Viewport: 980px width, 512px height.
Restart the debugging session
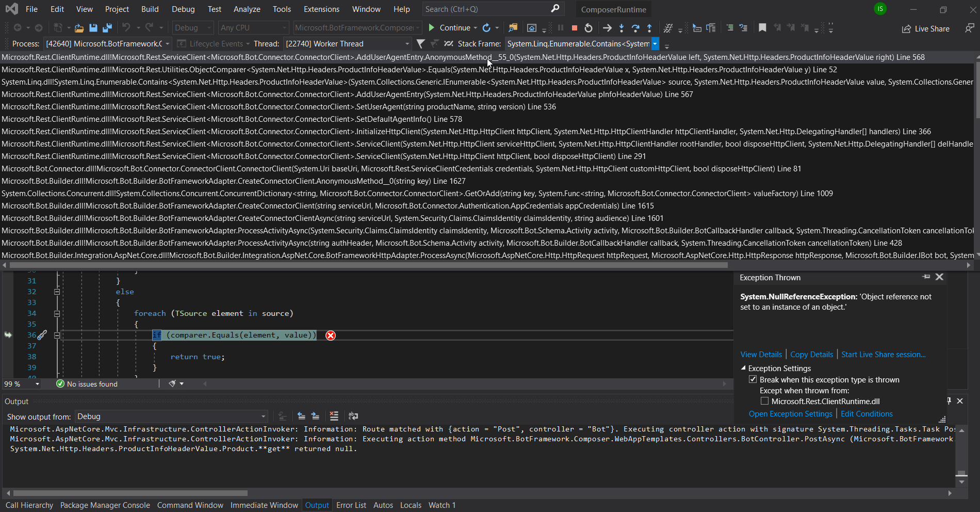(x=589, y=28)
